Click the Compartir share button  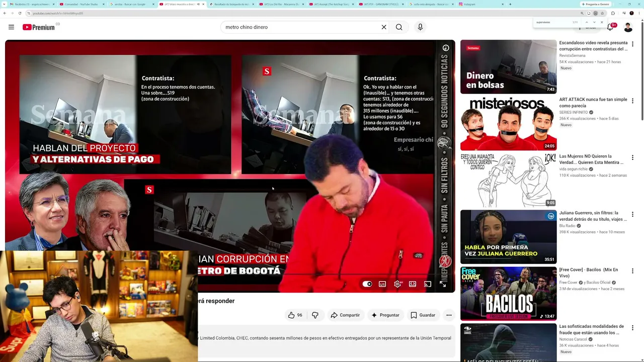click(x=345, y=315)
